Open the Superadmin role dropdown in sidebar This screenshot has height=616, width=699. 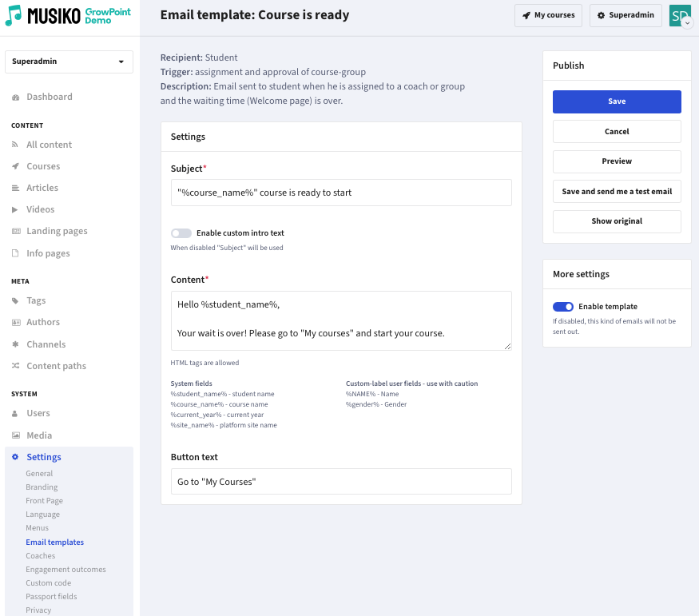pos(69,62)
